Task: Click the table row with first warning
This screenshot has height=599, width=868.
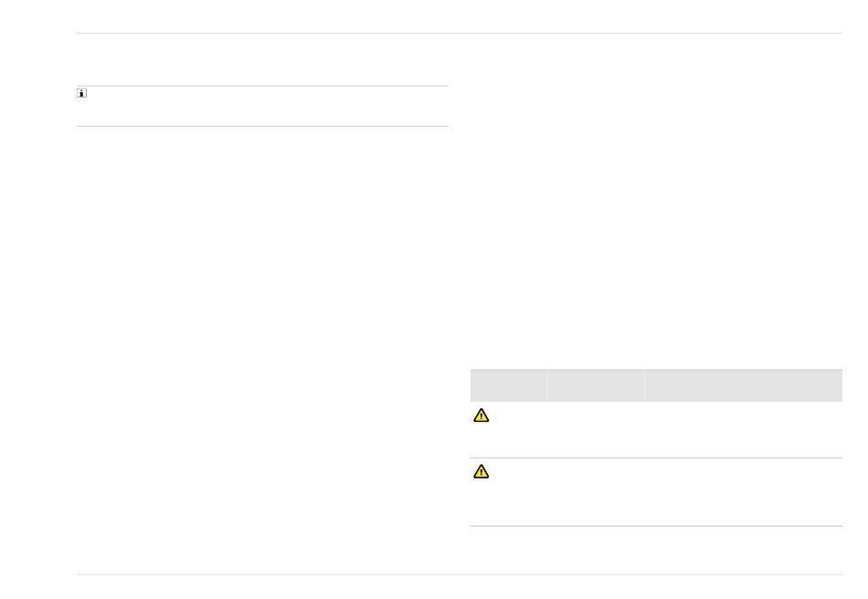Action: 657,430
